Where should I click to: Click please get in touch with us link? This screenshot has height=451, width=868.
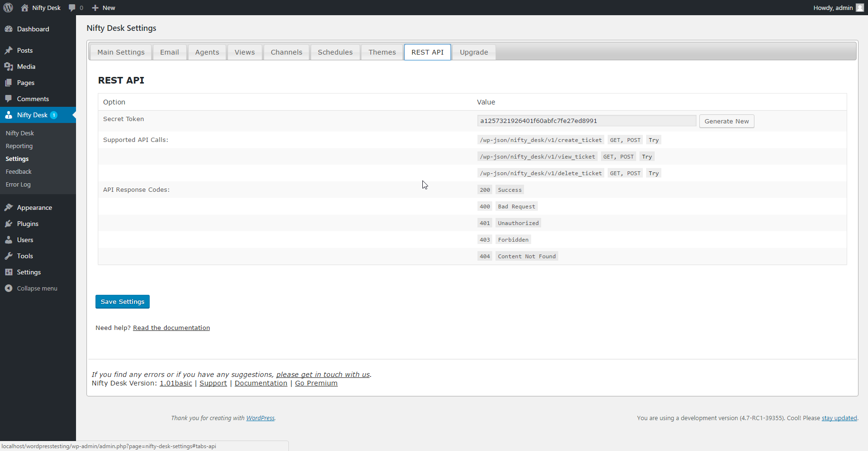(x=323, y=375)
